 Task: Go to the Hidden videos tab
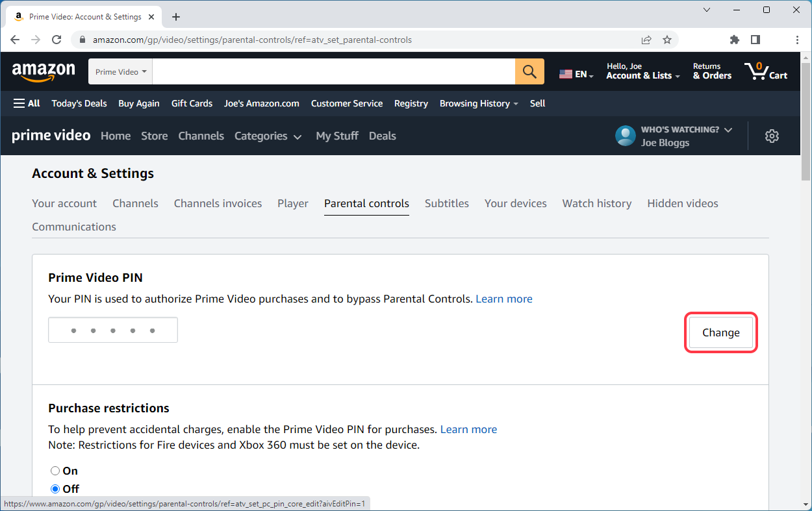tap(683, 203)
